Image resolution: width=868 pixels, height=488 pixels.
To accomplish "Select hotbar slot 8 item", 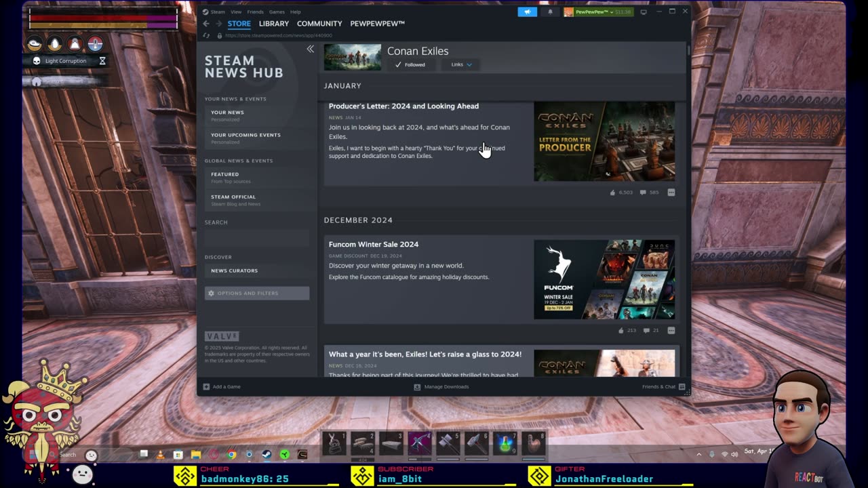I will 533,443.
